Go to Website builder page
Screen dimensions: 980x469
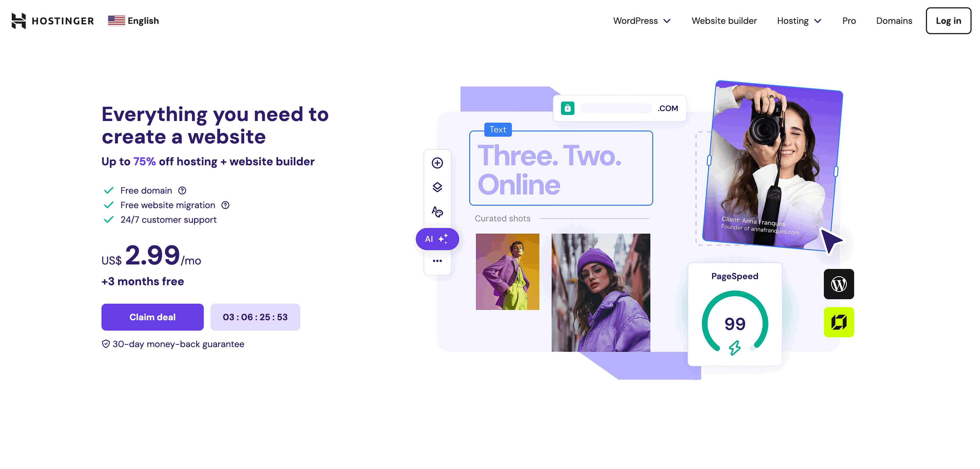point(724,21)
